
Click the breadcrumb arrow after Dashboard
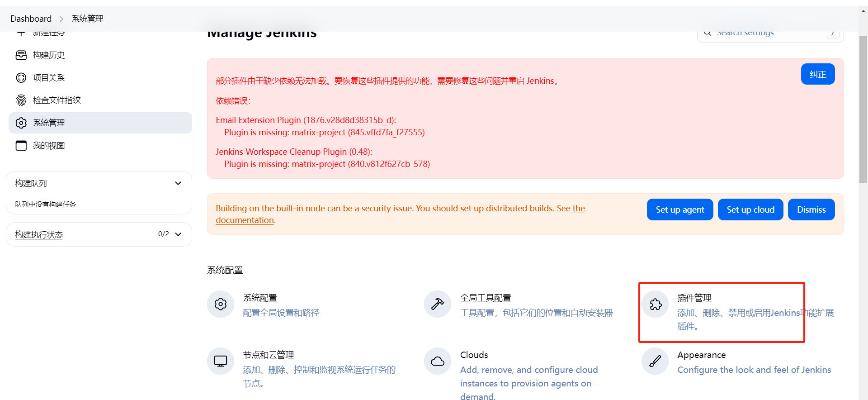pos(61,19)
